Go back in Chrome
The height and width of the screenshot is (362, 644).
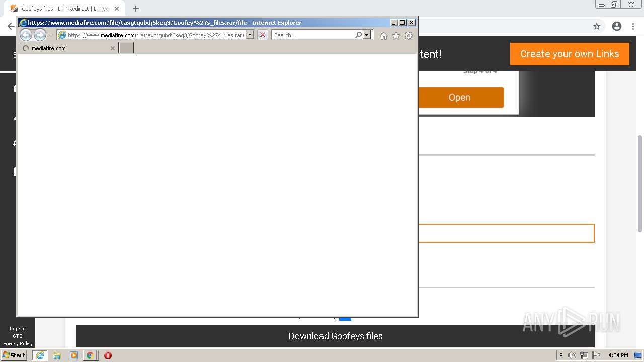[11, 26]
